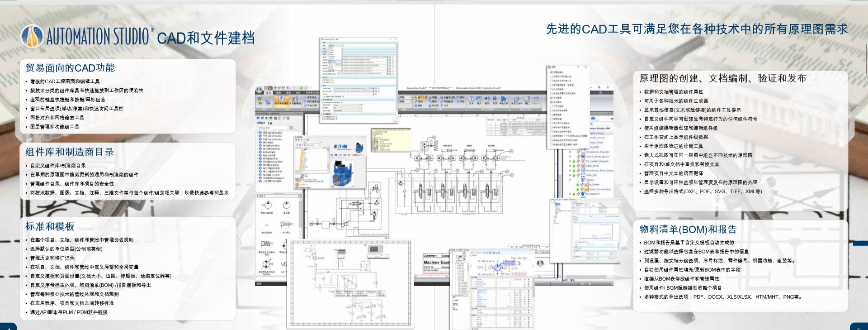
Task: Select the highlighted orange Library Manager ribbon icon
Action: tap(281, 102)
